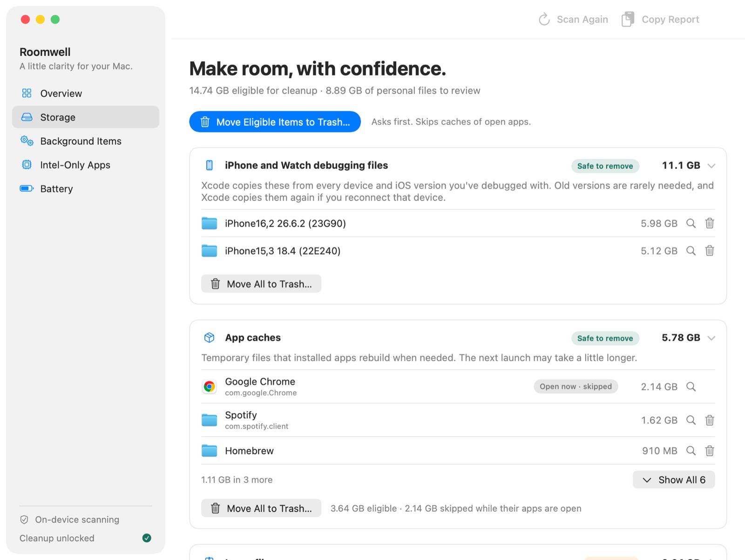Click Open now · skipped badge on Chrome

[x=576, y=386]
